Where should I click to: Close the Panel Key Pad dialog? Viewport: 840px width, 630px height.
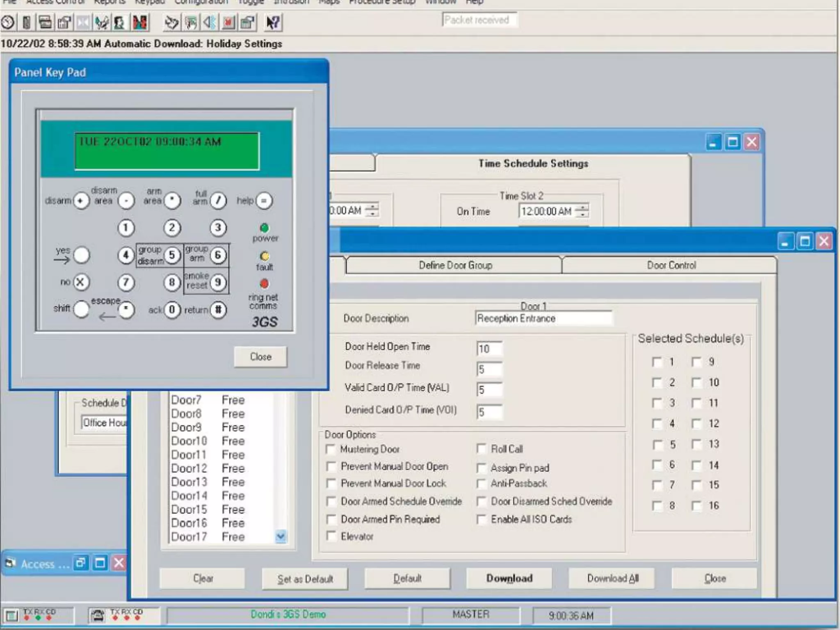pos(260,357)
